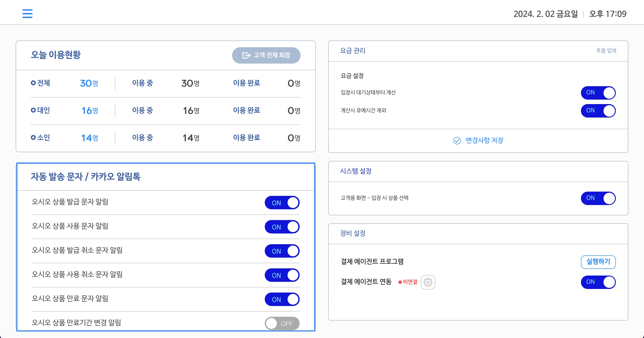Click 이용 완료 in the 대인 row
The width and height of the screenshot is (644, 338).
(x=246, y=110)
